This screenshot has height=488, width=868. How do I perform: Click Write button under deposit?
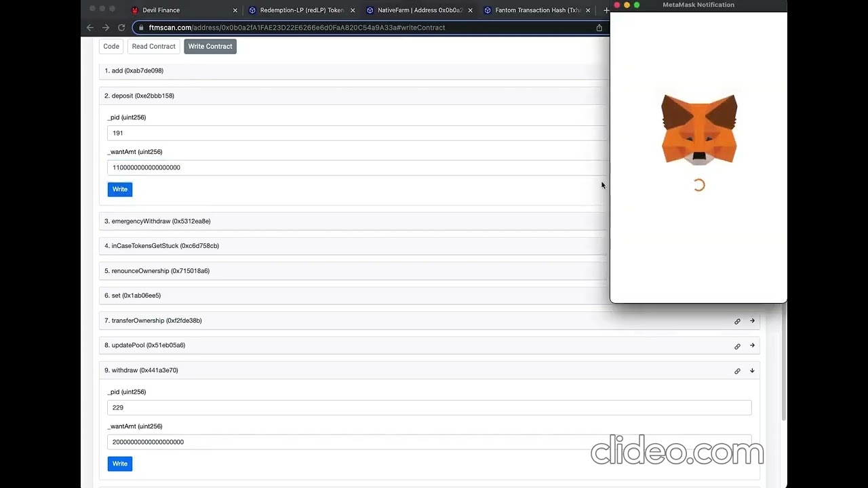(x=120, y=189)
